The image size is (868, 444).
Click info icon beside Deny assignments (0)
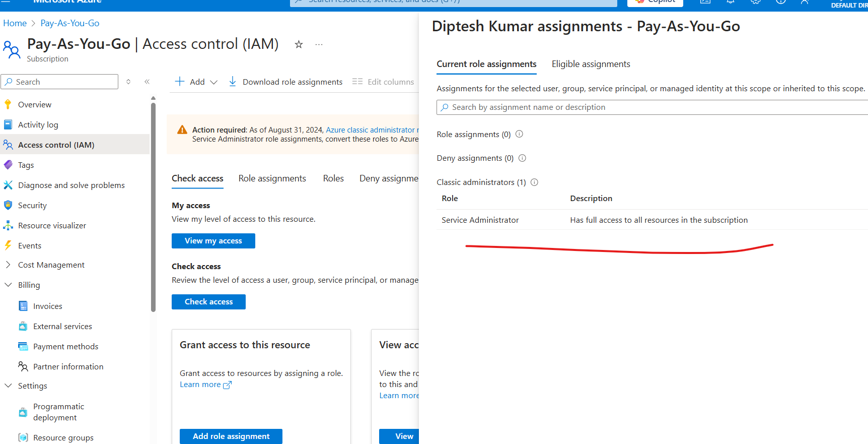click(522, 158)
